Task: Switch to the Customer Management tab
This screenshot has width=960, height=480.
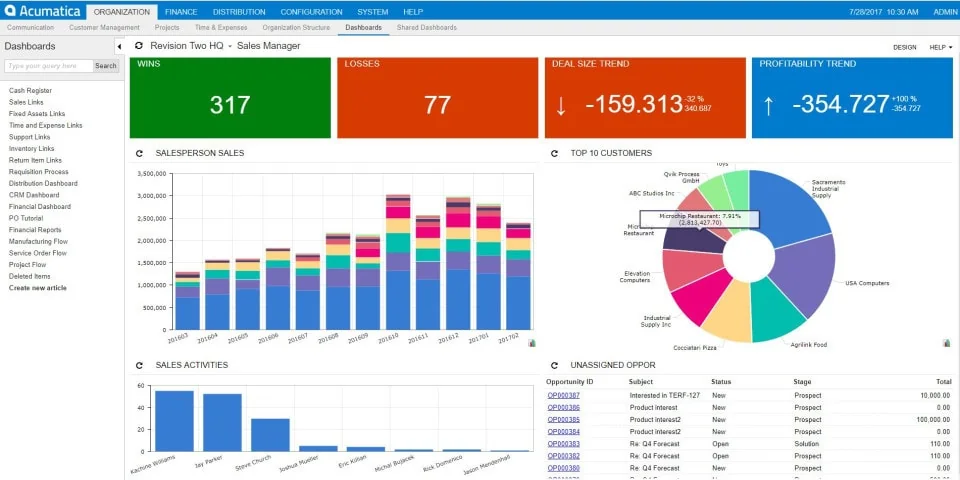Action: point(104,28)
